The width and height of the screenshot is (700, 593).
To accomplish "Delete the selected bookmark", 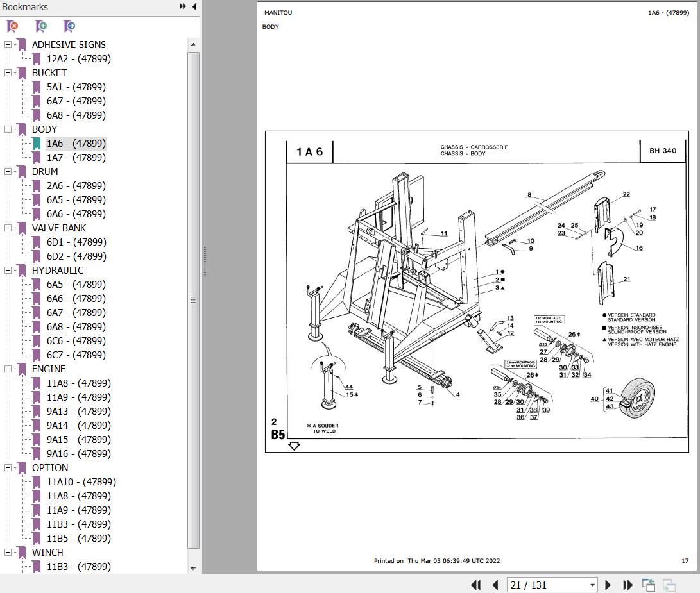I will (12, 26).
